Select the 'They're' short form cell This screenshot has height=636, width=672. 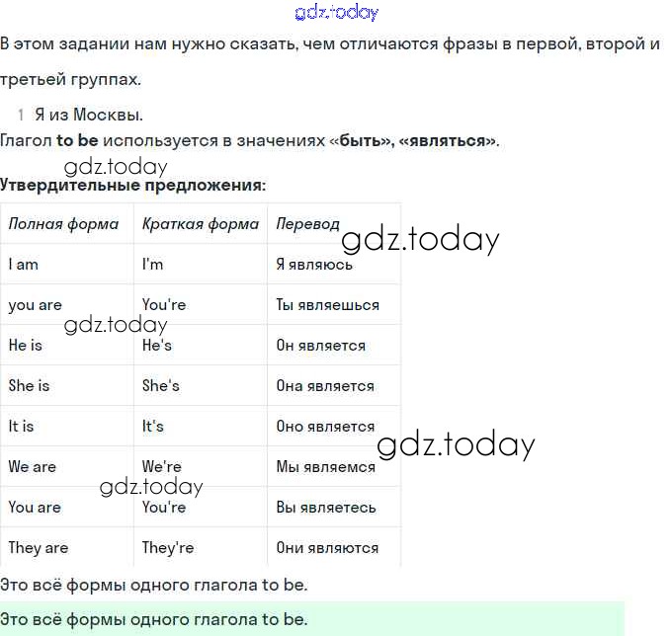point(168,548)
